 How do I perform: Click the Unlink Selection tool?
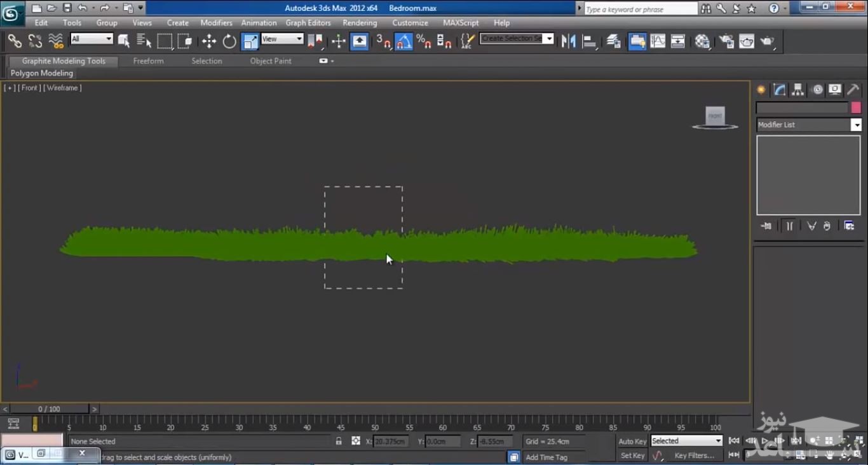(x=35, y=41)
